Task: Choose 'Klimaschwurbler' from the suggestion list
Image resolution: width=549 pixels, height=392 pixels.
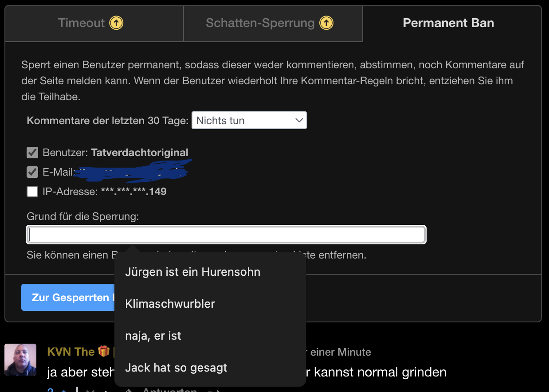Action: coord(170,304)
